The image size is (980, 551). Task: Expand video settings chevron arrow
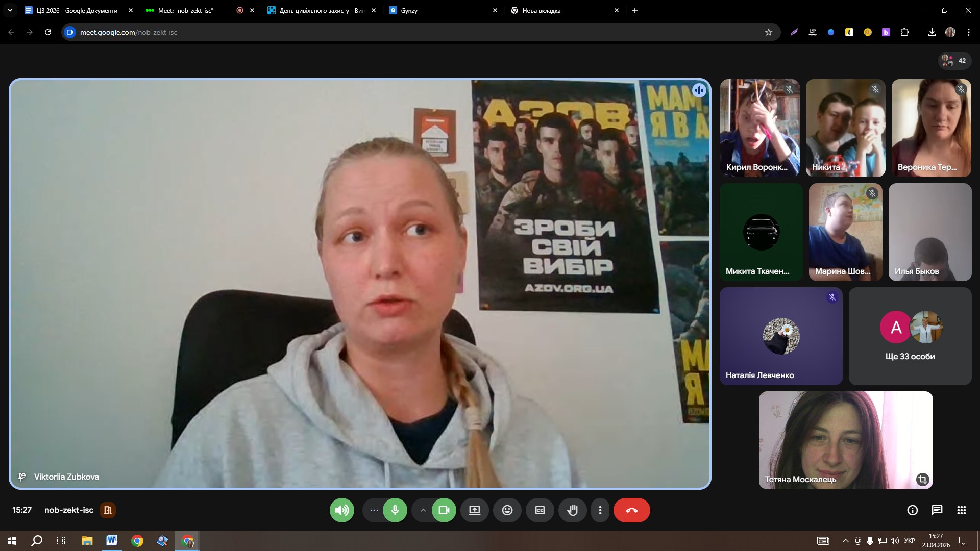[x=423, y=510]
